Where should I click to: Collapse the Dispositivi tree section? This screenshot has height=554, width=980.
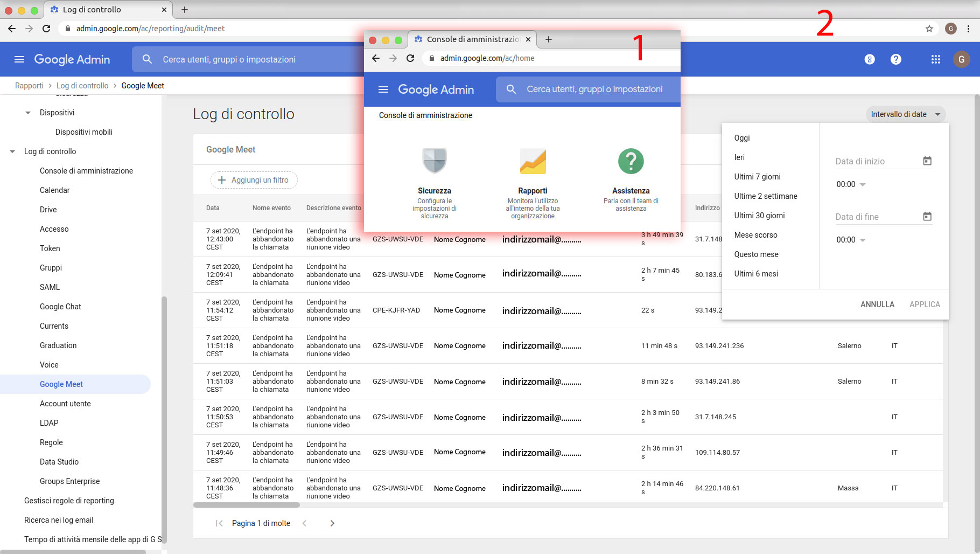click(x=28, y=113)
